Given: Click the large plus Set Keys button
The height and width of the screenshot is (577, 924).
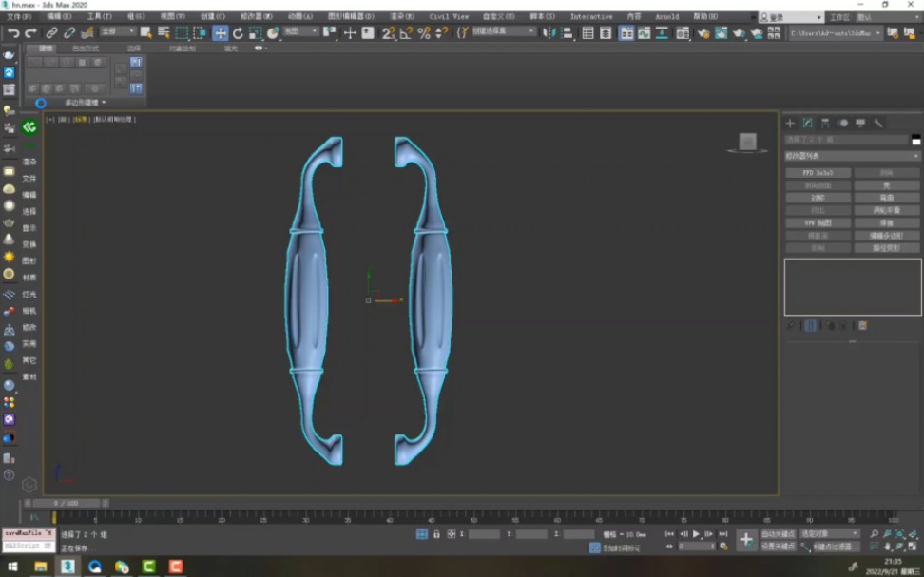Looking at the screenshot, I should pyautogui.click(x=746, y=540).
